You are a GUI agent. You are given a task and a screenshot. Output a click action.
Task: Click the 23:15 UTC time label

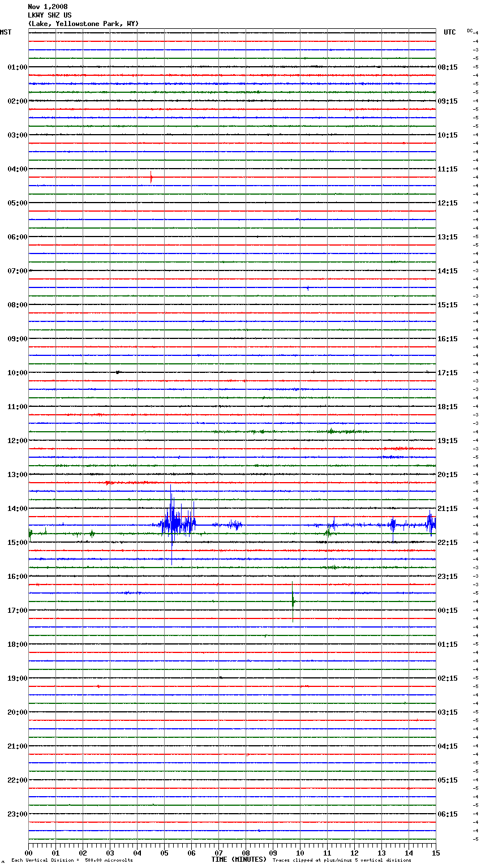(x=448, y=577)
